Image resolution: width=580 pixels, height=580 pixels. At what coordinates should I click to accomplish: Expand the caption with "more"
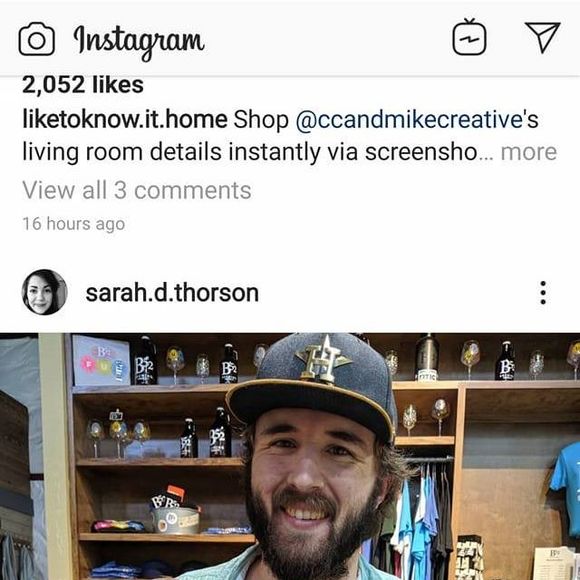pos(529,152)
